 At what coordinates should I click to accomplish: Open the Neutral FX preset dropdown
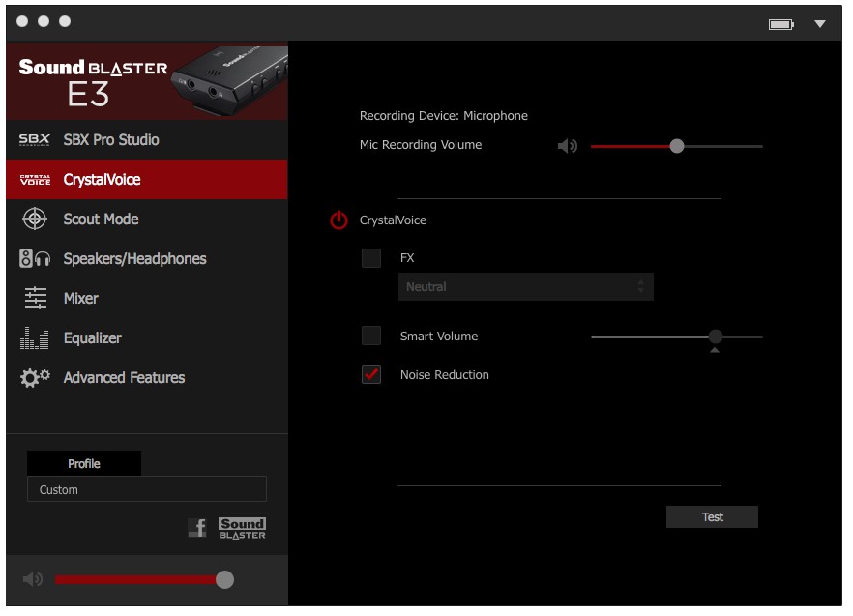(x=525, y=287)
